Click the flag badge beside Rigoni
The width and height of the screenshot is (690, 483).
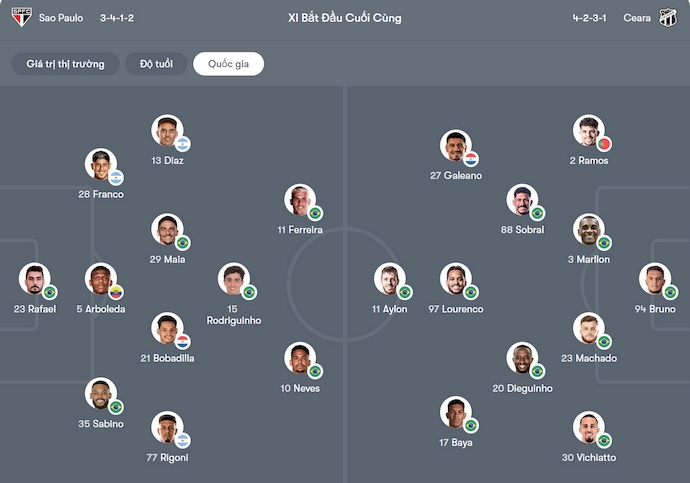click(x=183, y=441)
